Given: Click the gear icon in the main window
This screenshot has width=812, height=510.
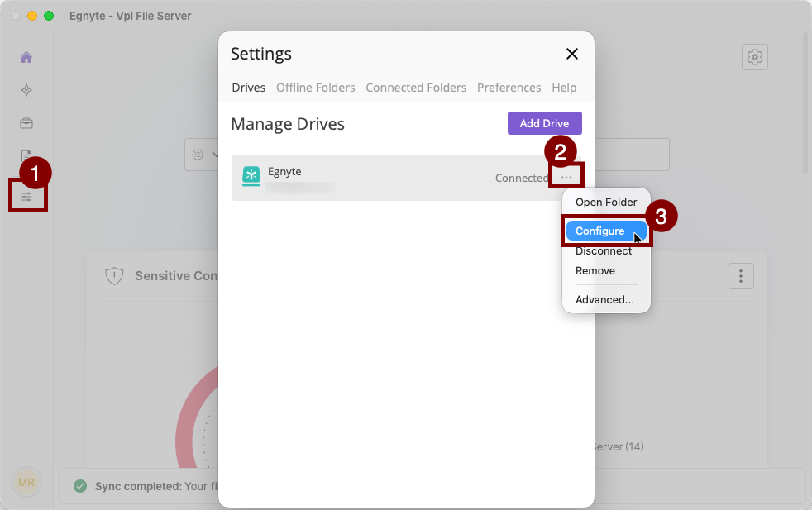Looking at the screenshot, I should pyautogui.click(x=754, y=57).
